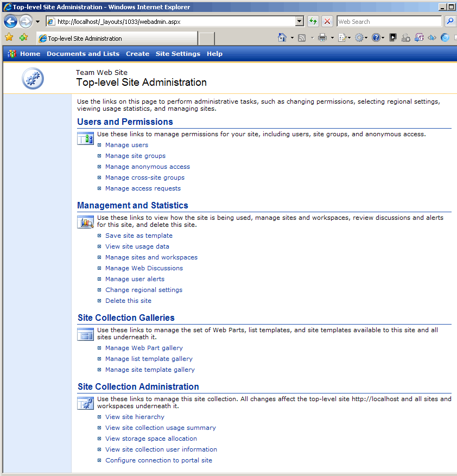Open the dropdown arrow next to Print icon

click(332, 38)
